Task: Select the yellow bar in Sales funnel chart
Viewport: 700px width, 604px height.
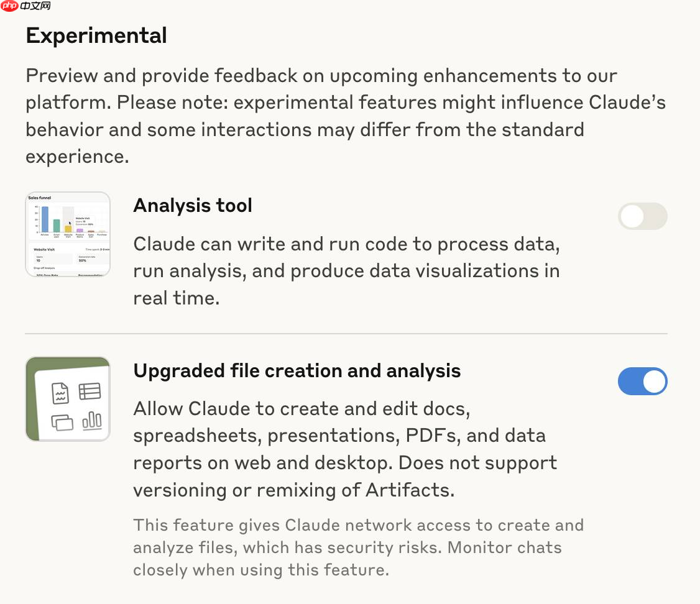Action: [68, 229]
